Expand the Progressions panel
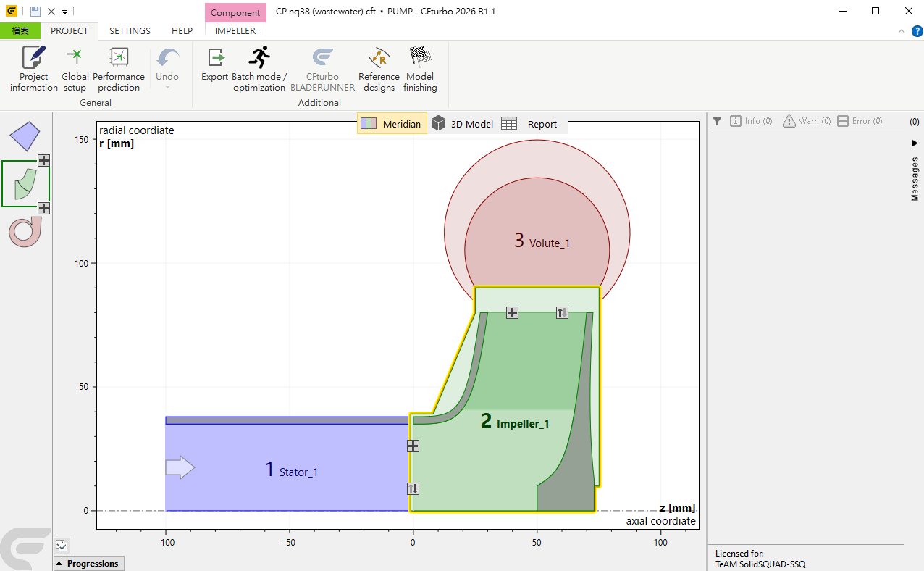The height and width of the screenshot is (571, 924). coord(88,564)
